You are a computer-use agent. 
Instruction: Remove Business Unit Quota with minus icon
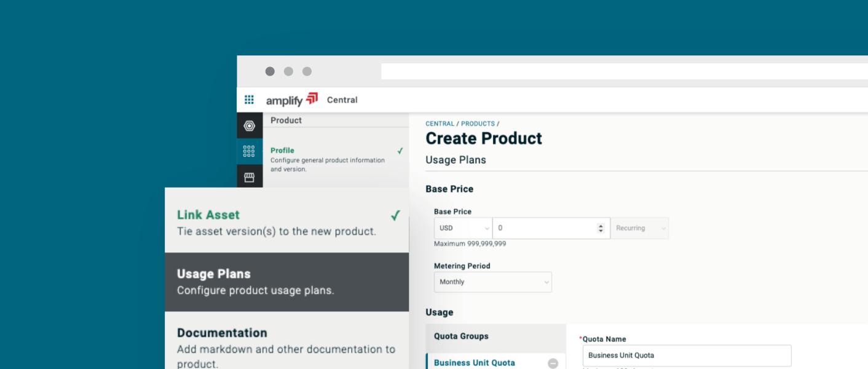(553, 363)
